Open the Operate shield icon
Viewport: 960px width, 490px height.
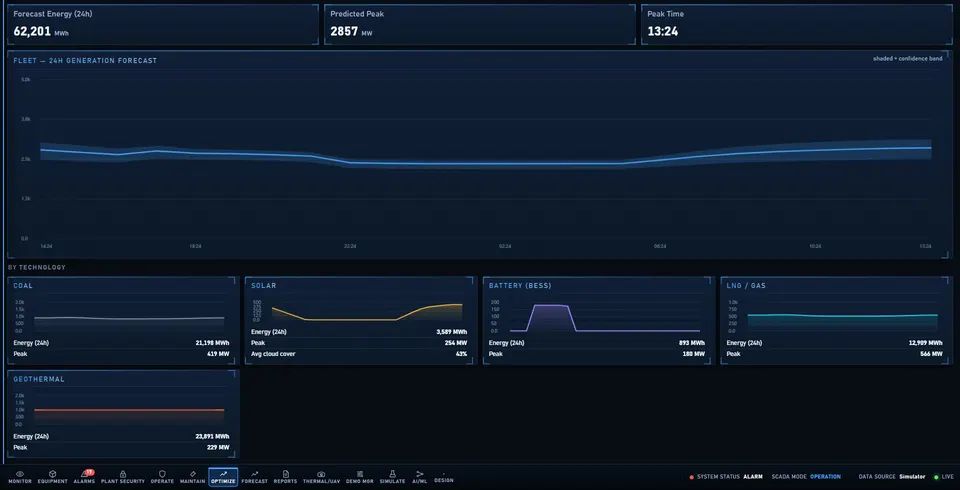tap(162, 474)
